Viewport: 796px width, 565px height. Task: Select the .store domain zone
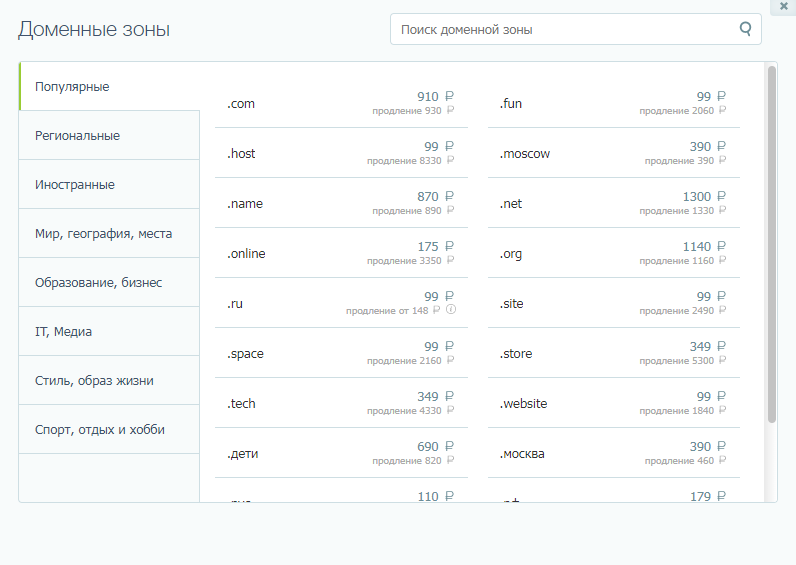516,354
